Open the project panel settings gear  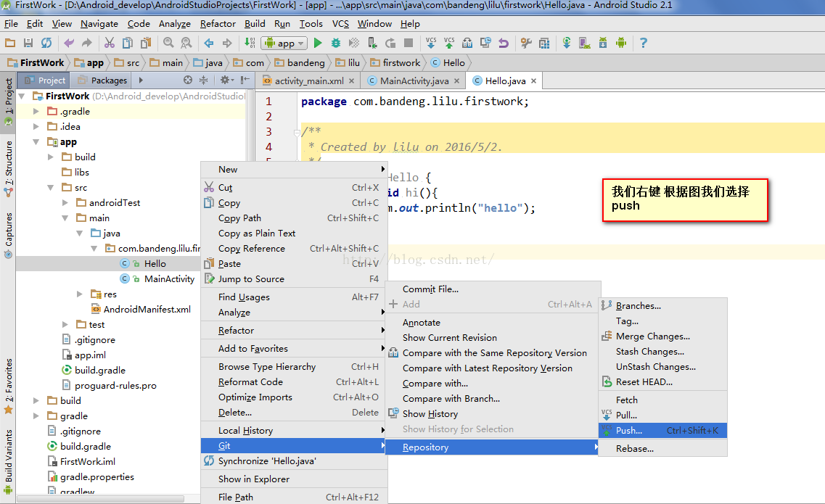click(x=225, y=80)
